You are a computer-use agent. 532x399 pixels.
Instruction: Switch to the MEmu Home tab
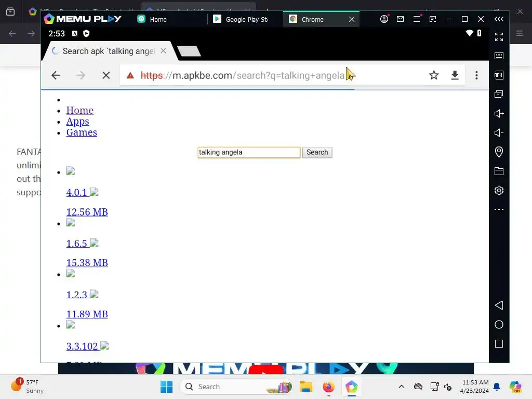[152, 19]
